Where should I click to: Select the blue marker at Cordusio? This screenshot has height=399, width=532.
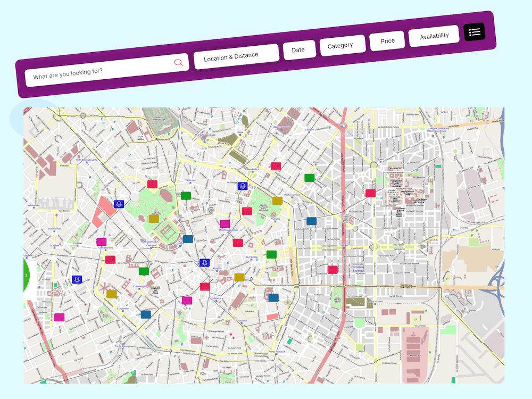click(x=204, y=263)
